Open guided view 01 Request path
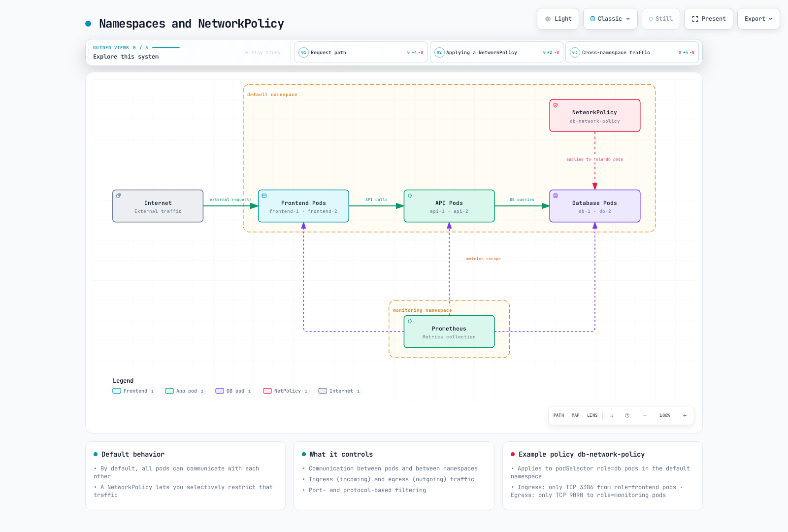The image size is (788, 532). coord(361,52)
